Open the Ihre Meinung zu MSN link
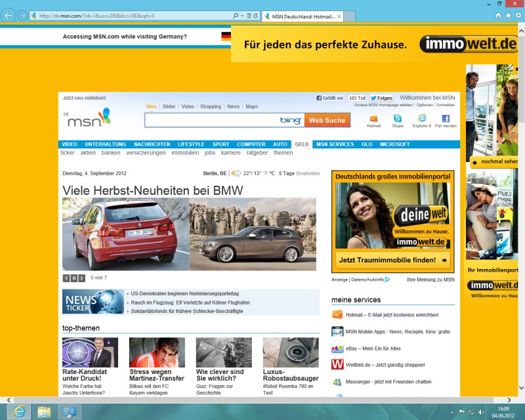525x420 pixels. click(430, 280)
